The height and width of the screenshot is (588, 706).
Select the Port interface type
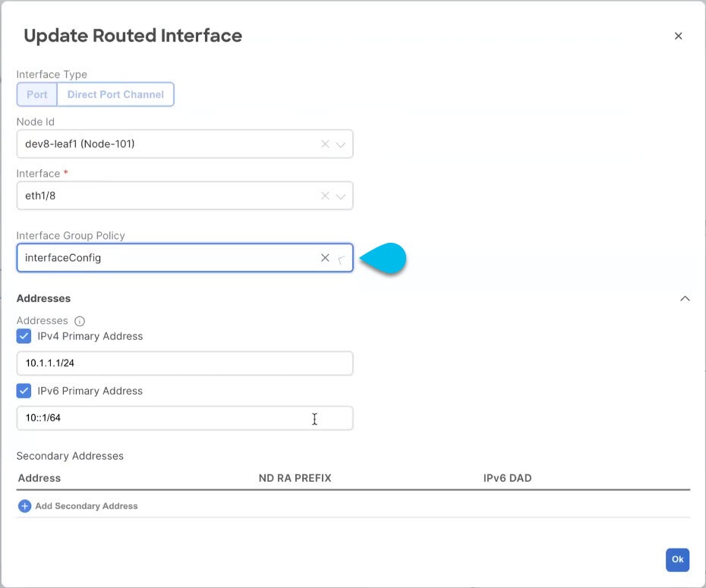pyautogui.click(x=37, y=95)
